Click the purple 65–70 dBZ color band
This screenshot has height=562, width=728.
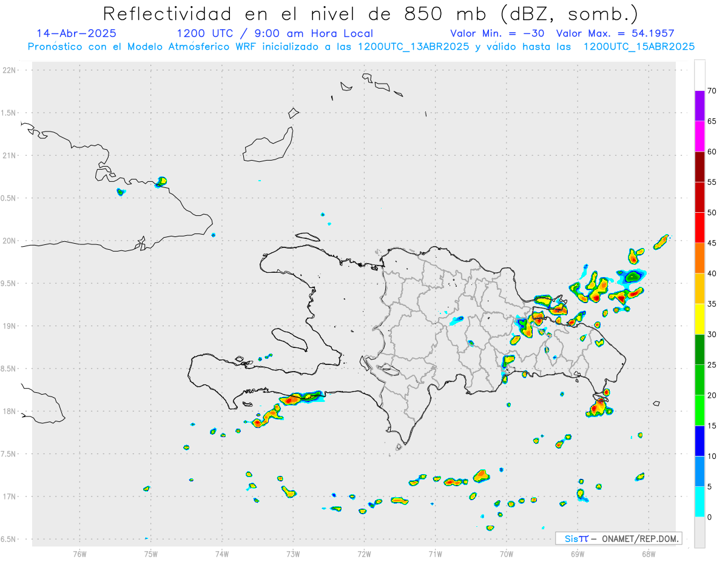pos(699,106)
